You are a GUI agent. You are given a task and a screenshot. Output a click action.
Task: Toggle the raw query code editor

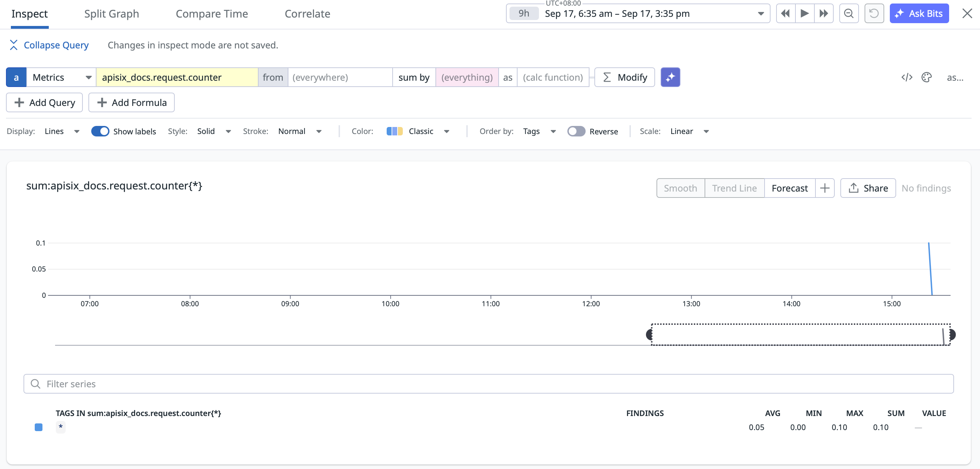[x=907, y=77]
